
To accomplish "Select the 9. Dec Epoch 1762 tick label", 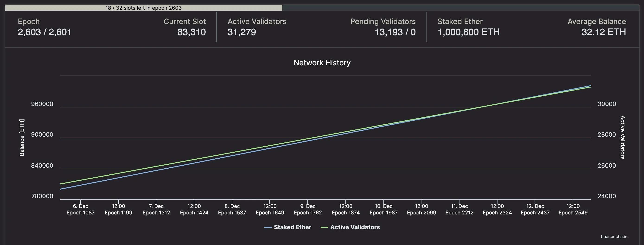I will pyautogui.click(x=308, y=209).
